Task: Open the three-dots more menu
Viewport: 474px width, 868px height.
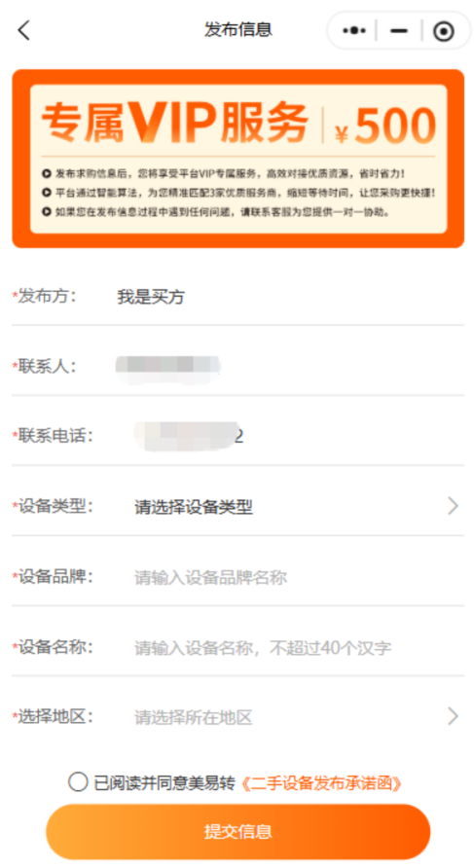Action: click(x=354, y=30)
